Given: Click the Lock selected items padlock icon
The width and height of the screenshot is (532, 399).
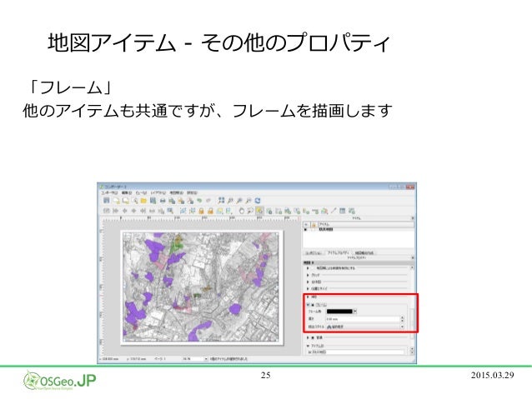Looking at the screenshot, I should point(202,211).
